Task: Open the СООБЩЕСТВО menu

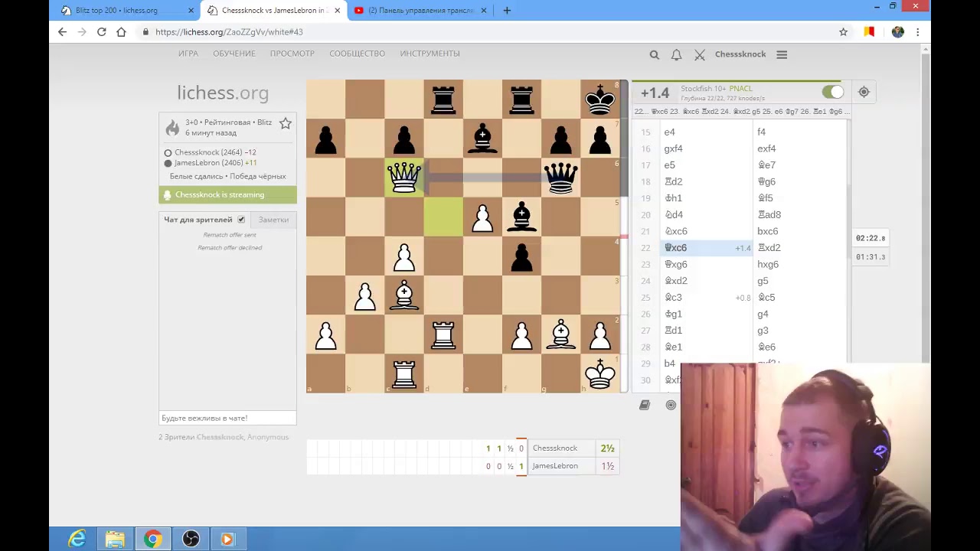Action: click(358, 54)
